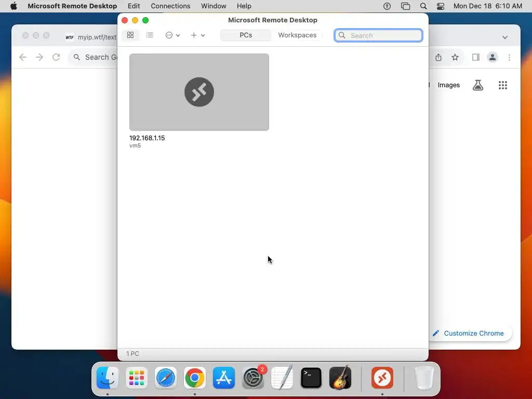Viewport: 532px width, 399px height.
Task: Open the Microsoft Remote Desktop app menu
Action: [72, 6]
